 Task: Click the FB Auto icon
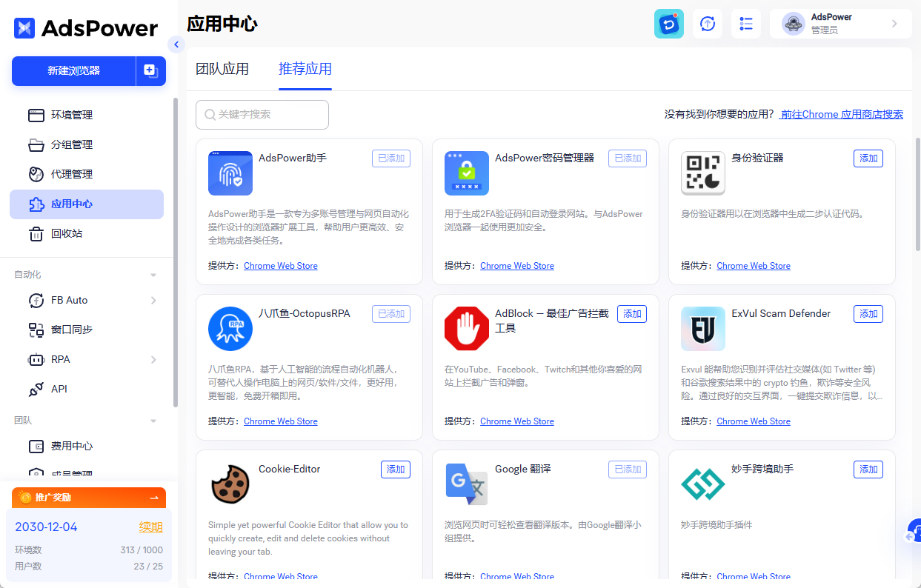tap(36, 300)
